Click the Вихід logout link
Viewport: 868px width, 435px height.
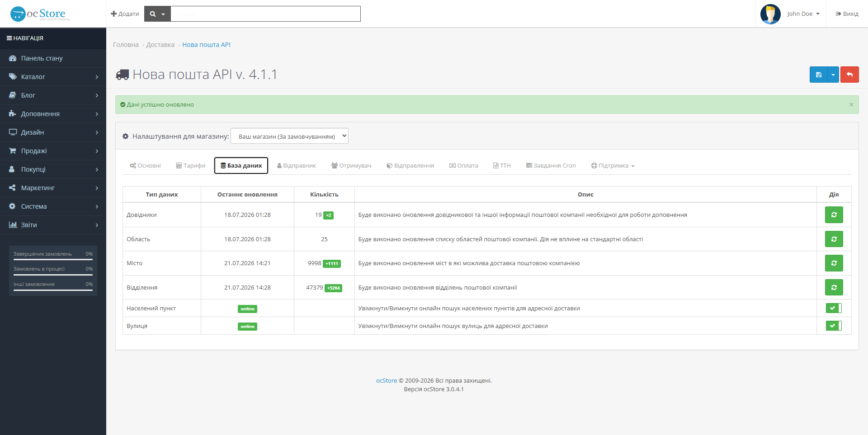(847, 14)
